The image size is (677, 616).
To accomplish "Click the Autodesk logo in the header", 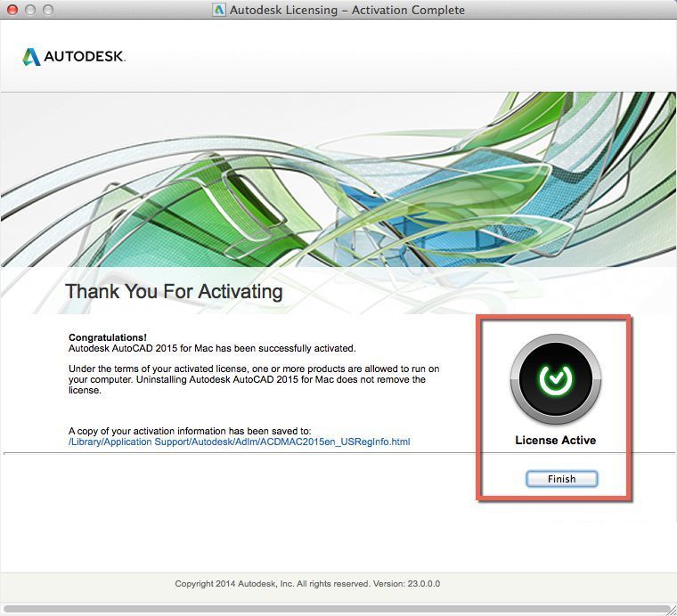I will (x=74, y=56).
